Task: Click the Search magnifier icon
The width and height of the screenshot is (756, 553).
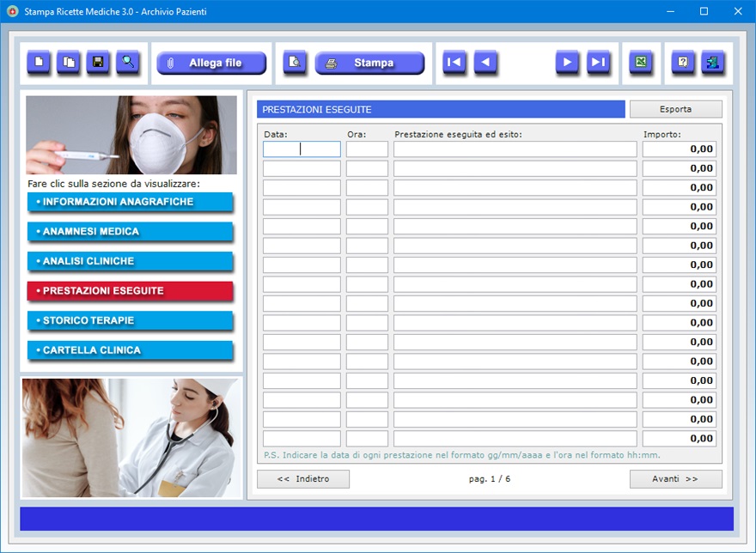Action: point(128,62)
